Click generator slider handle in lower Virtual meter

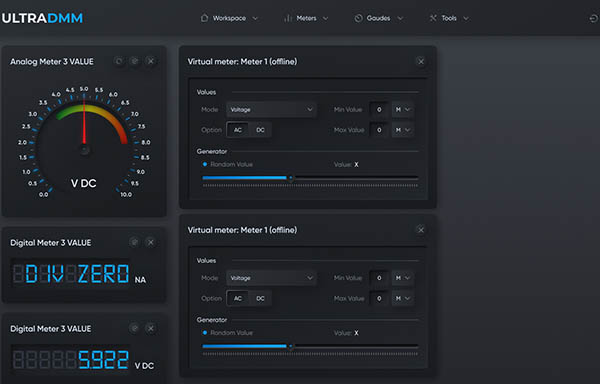(291, 346)
